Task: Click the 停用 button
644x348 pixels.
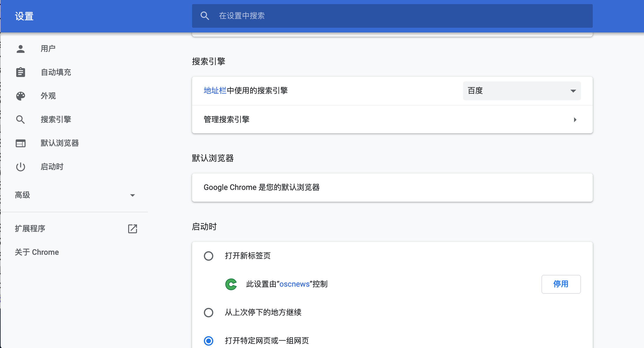Action: [561, 284]
